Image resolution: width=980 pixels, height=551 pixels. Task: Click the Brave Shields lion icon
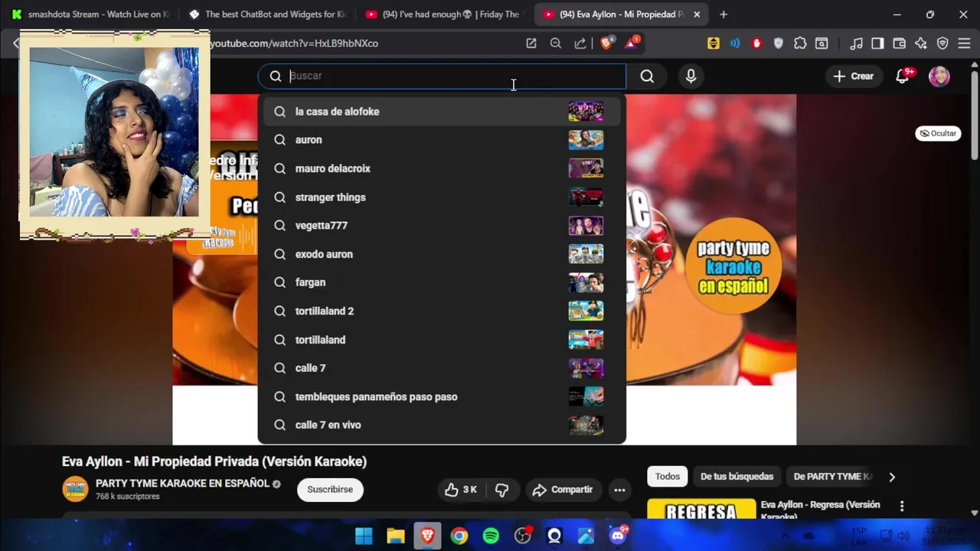(606, 43)
